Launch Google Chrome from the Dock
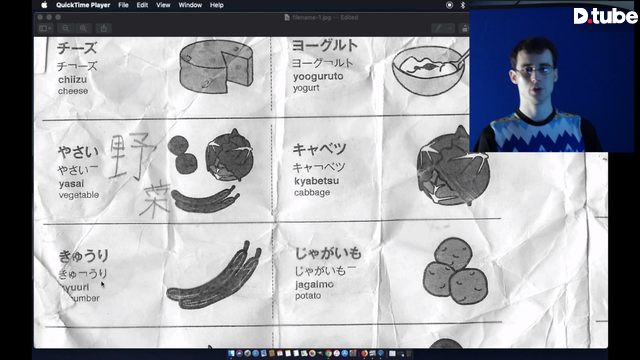 [x=328, y=353]
